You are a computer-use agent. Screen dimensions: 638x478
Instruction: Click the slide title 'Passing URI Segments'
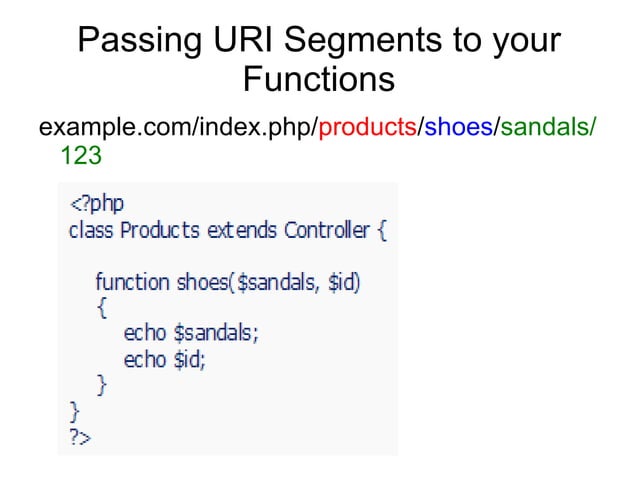260,40
